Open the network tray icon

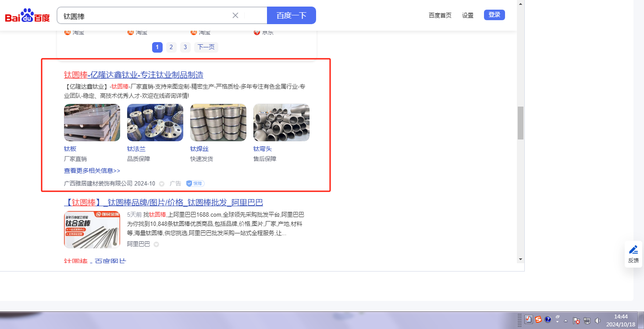pyautogui.click(x=587, y=320)
